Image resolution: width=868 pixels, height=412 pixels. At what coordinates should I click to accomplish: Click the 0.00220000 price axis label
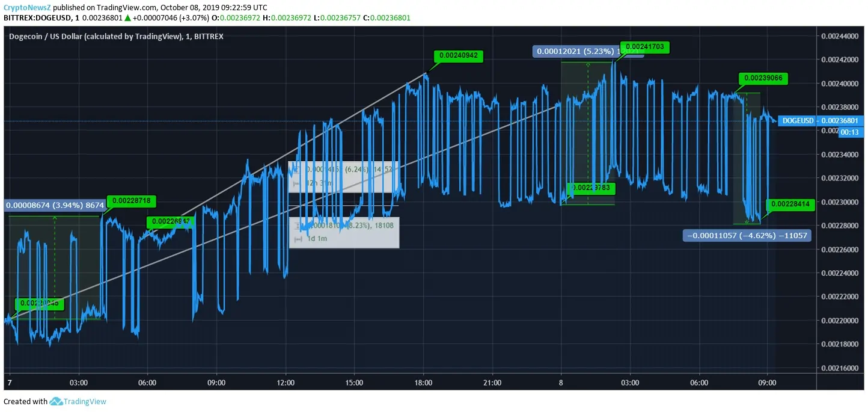[839, 321]
